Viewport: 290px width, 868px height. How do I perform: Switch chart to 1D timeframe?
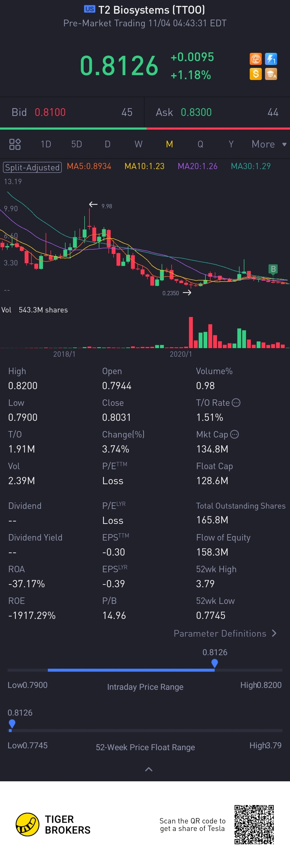click(46, 144)
